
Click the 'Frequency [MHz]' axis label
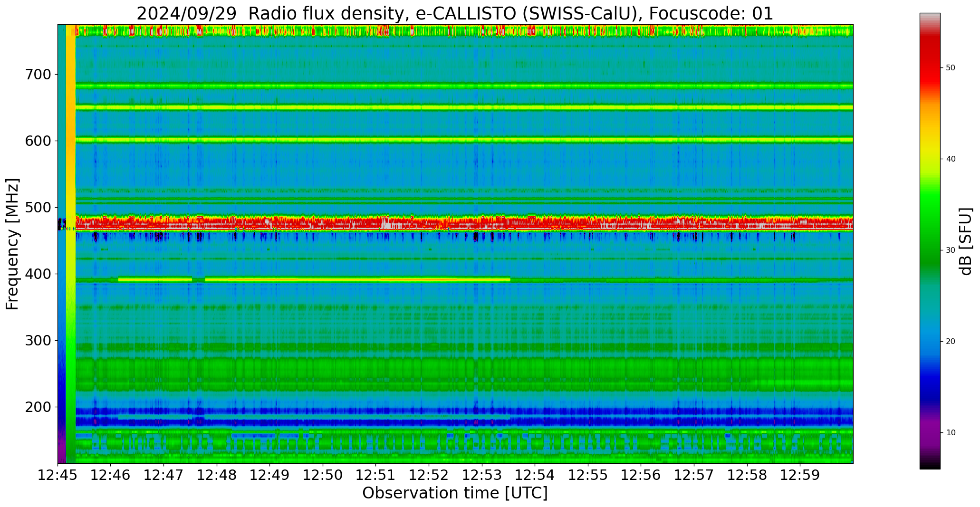point(12,244)
